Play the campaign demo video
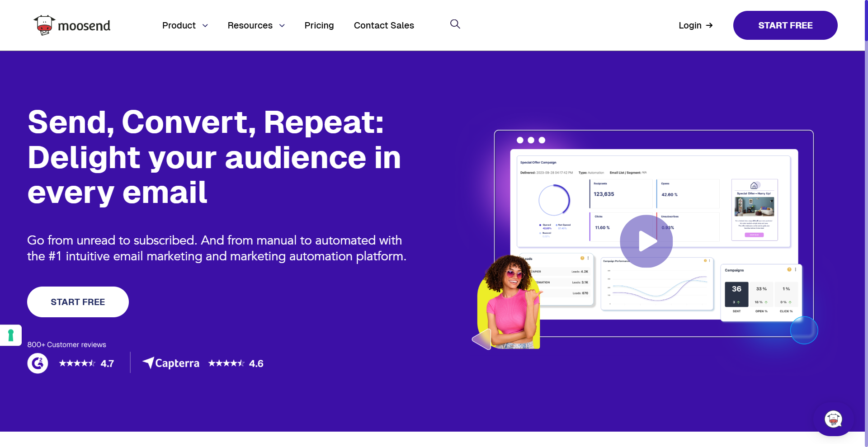The width and height of the screenshot is (868, 447). (x=646, y=241)
